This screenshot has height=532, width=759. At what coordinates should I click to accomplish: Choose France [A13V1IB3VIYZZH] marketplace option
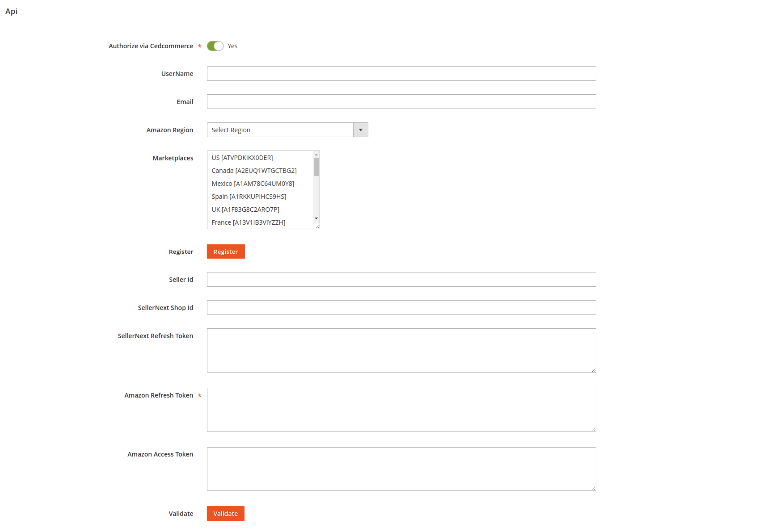(x=260, y=222)
